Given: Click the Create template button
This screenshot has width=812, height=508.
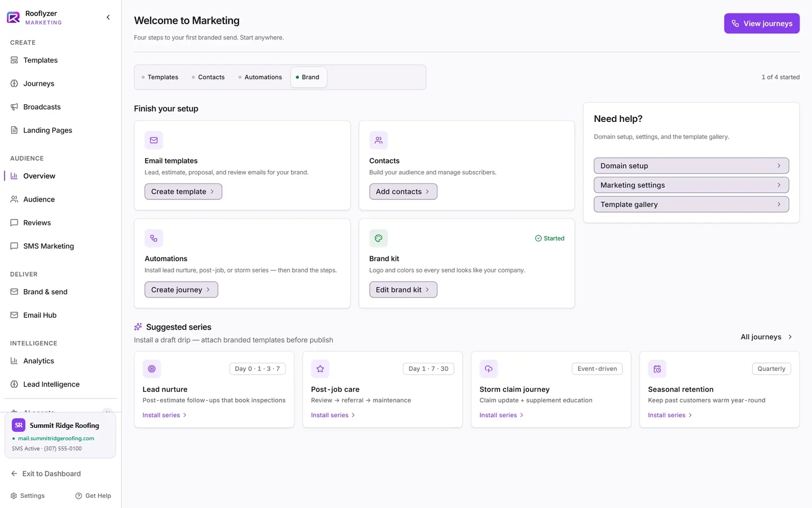Looking at the screenshot, I should [183, 191].
